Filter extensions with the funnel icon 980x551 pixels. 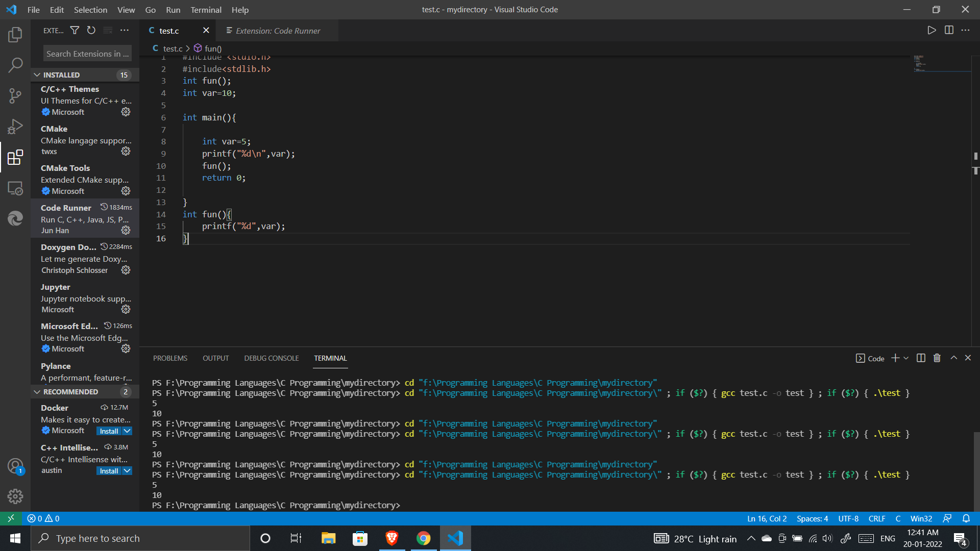tap(75, 31)
